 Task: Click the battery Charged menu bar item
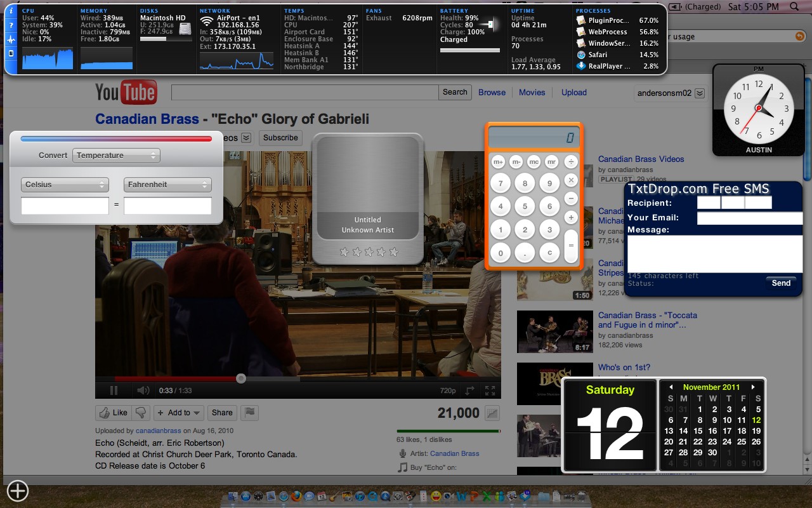[x=695, y=6]
